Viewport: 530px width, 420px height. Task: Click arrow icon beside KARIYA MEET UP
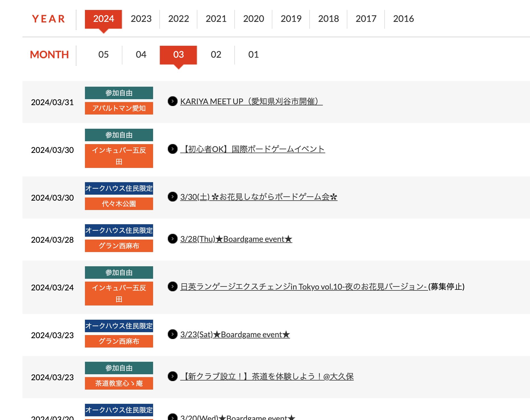[x=172, y=101]
